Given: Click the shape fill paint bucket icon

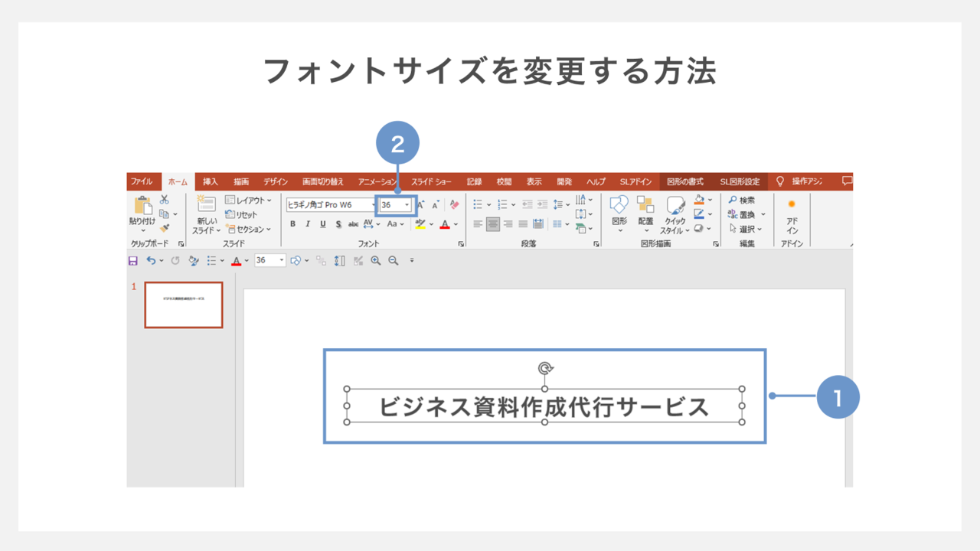Looking at the screenshot, I should coord(699,200).
